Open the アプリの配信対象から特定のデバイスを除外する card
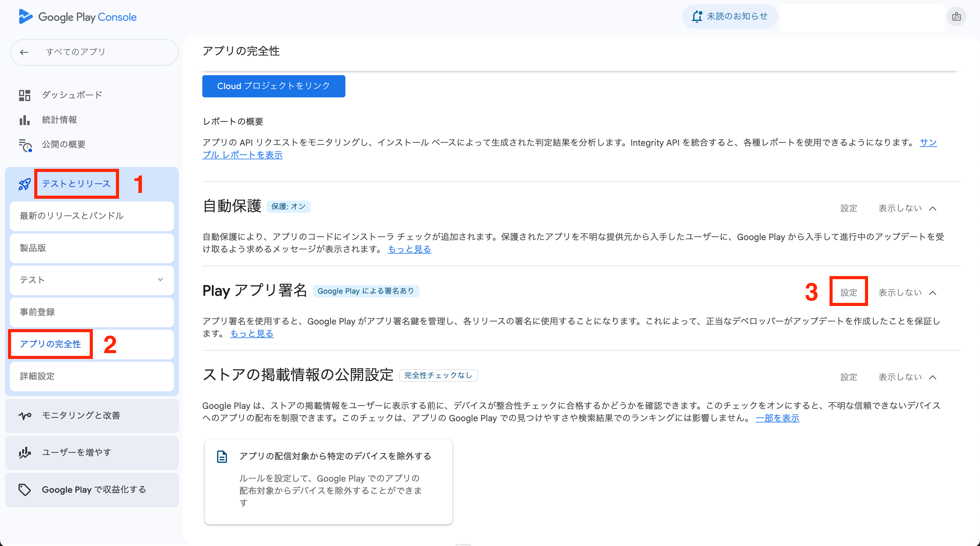 click(328, 481)
